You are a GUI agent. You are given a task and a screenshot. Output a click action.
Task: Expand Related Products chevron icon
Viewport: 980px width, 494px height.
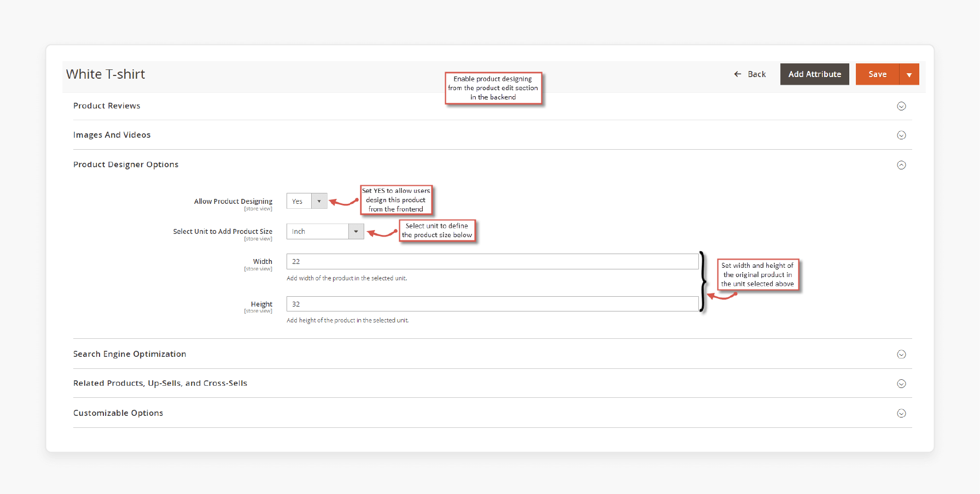[901, 384]
